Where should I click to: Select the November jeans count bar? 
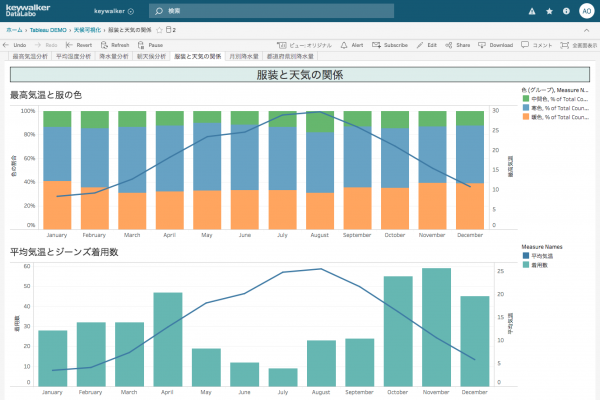point(436,327)
